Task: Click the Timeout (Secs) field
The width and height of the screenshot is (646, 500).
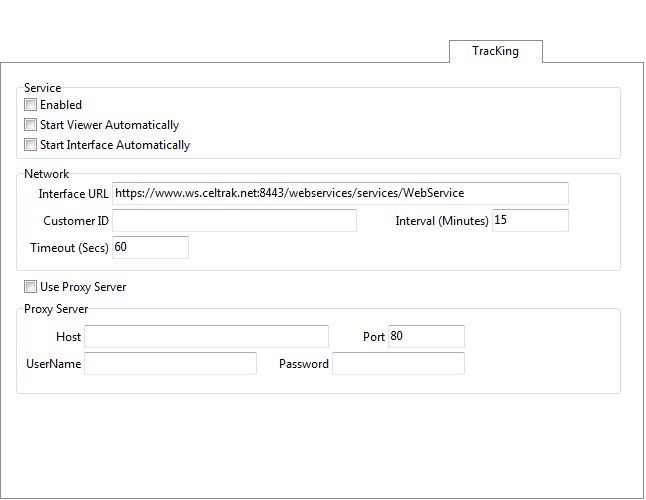Action: point(150,247)
